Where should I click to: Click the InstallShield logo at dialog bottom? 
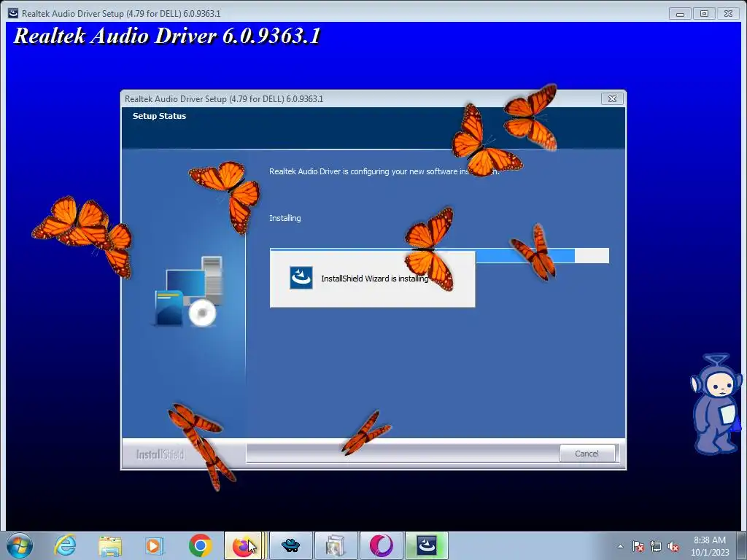pos(160,454)
